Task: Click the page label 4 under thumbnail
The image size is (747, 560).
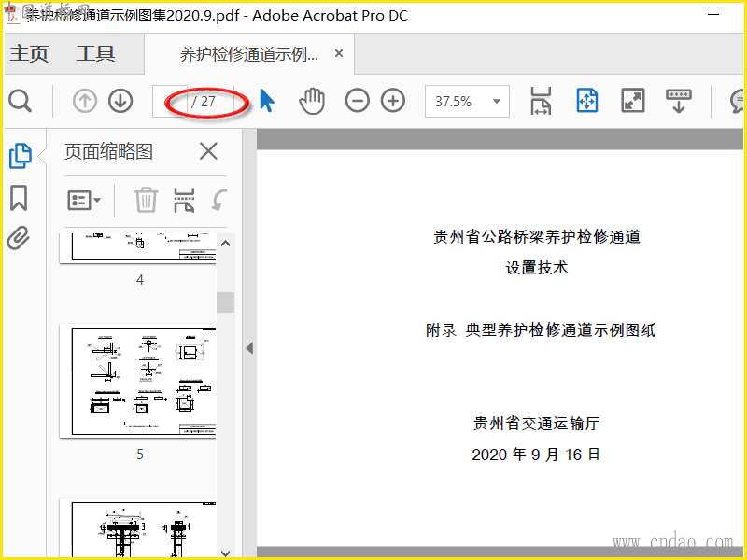Action: 139,279
